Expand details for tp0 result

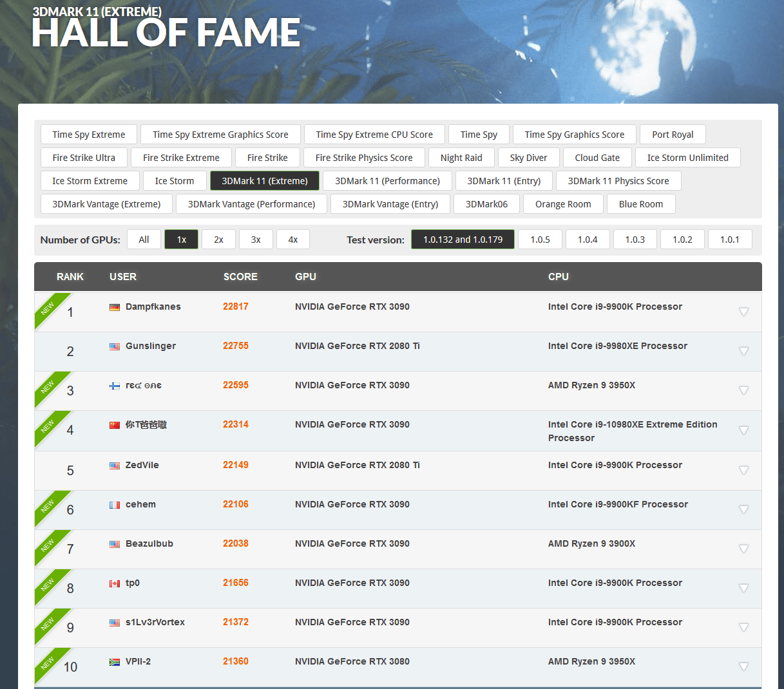point(743,588)
